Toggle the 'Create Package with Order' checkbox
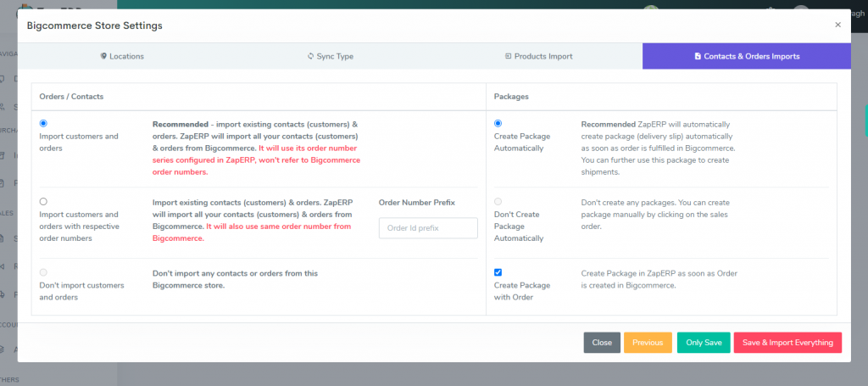The width and height of the screenshot is (868, 386). (x=498, y=272)
